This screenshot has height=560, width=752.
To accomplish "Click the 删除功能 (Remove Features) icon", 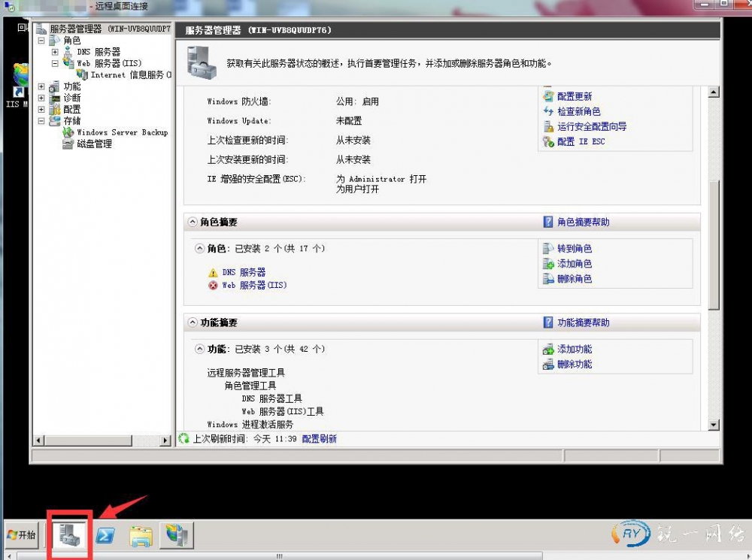I will 548,365.
